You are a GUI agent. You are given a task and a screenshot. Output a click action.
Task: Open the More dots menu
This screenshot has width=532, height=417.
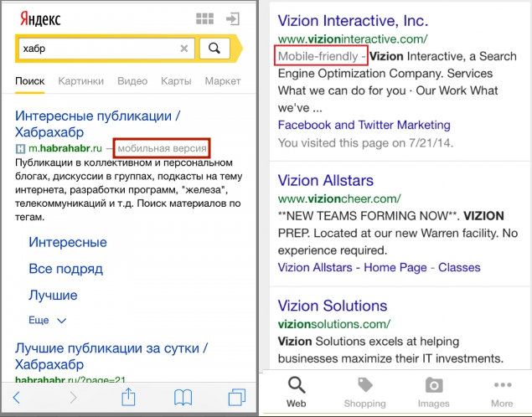click(502, 392)
